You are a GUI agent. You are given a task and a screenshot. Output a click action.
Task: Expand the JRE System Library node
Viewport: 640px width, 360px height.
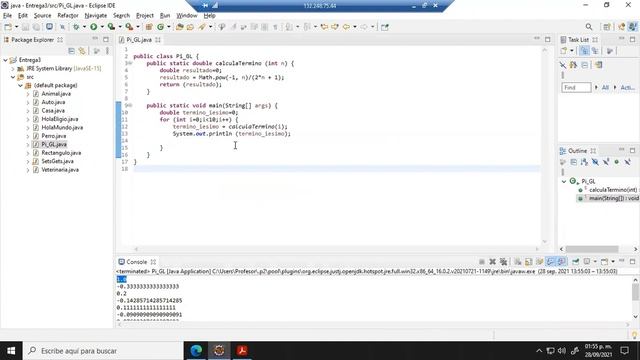click(x=13, y=69)
